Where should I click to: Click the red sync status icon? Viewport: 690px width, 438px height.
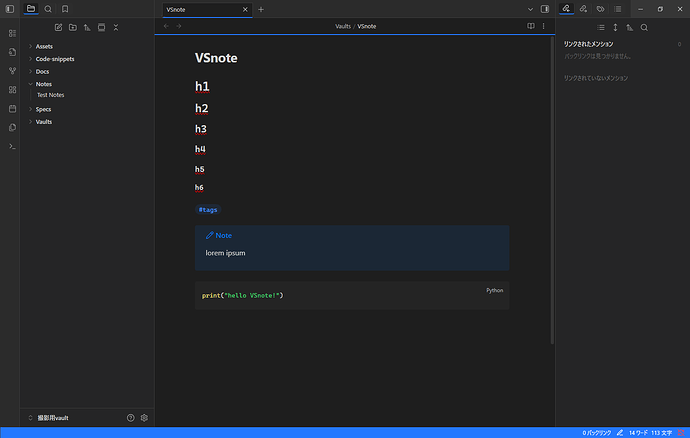pos(681,433)
